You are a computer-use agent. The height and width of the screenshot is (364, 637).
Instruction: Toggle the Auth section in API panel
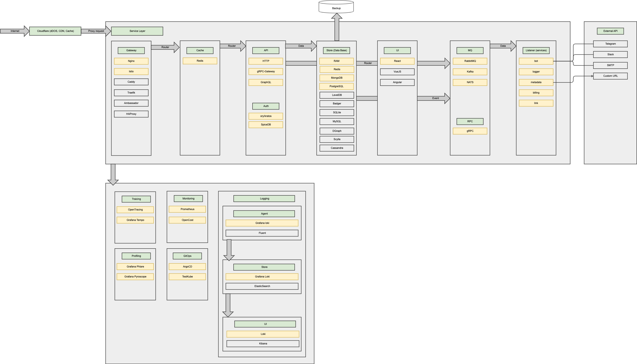[266, 106]
